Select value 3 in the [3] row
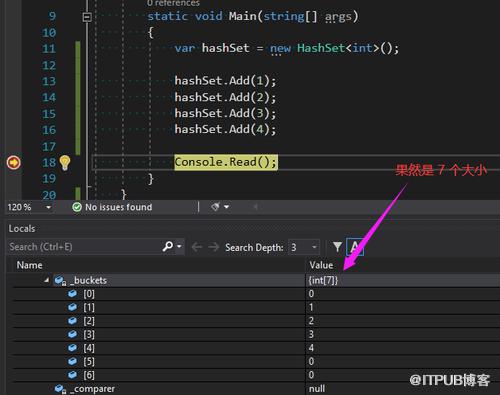This screenshot has height=395, width=500. coord(311,334)
